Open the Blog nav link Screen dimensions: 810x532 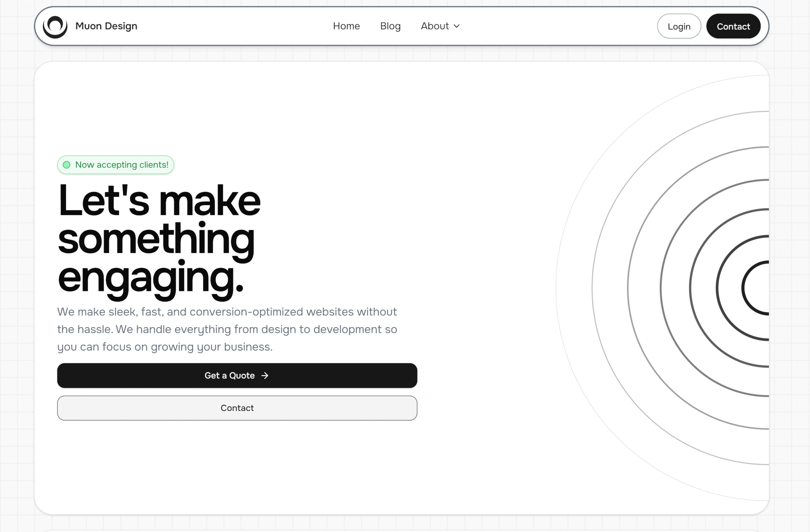390,26
